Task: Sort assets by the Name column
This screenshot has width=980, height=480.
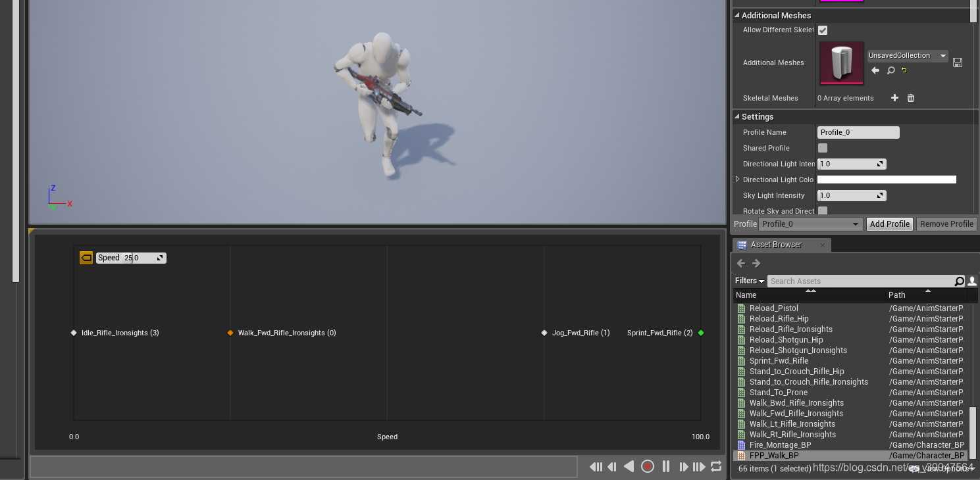Action: click(x=810, y=295)
